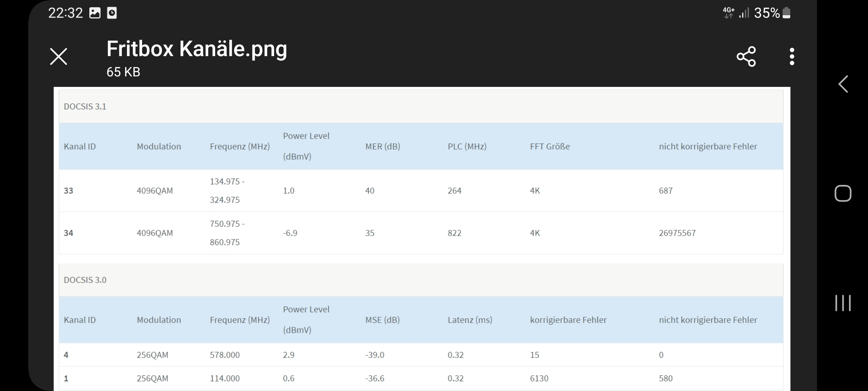Select channel ID 33 cell
The height and width of the screenshot is (391, 868).
(x=68, y=191)
